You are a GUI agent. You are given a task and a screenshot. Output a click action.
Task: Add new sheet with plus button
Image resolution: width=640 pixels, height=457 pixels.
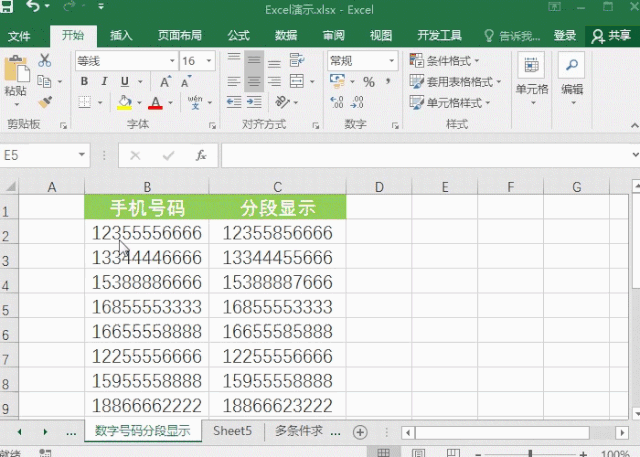360,432
